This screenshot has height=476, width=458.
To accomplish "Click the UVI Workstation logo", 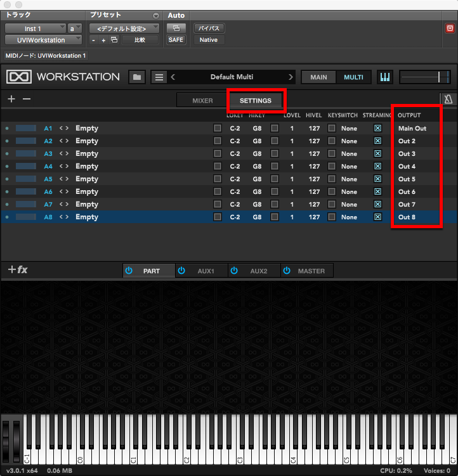I will pos(19,77).
